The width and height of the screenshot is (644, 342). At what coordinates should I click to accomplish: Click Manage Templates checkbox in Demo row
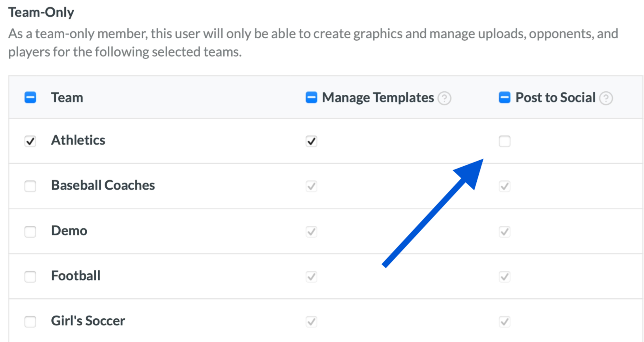(x=311, y=231)
